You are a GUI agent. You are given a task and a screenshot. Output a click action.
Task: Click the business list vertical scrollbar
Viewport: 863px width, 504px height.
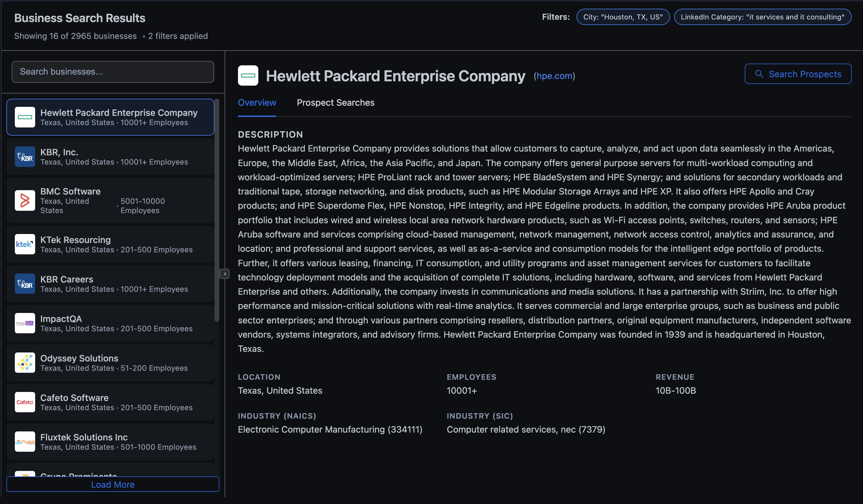[x=217, y=210]
